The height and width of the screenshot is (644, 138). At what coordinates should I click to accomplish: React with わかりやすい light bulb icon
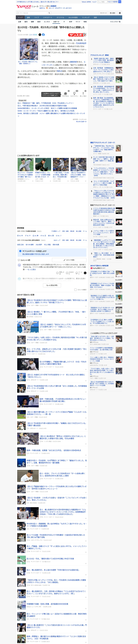(x=74, y=93)
